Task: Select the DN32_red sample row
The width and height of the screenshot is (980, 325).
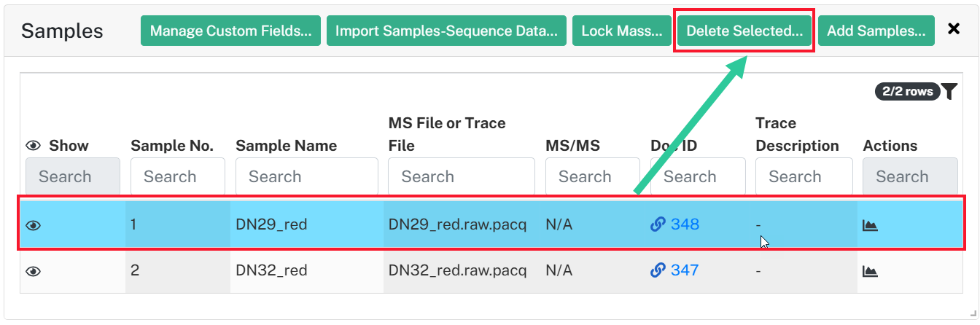Action: coord(489,270)
